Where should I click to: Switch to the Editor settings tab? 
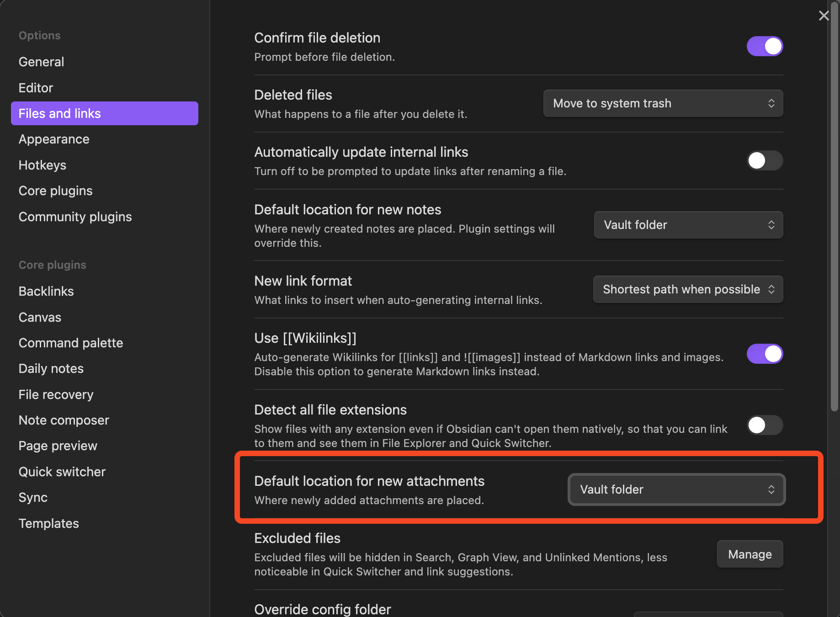click(x=36, y=88)
